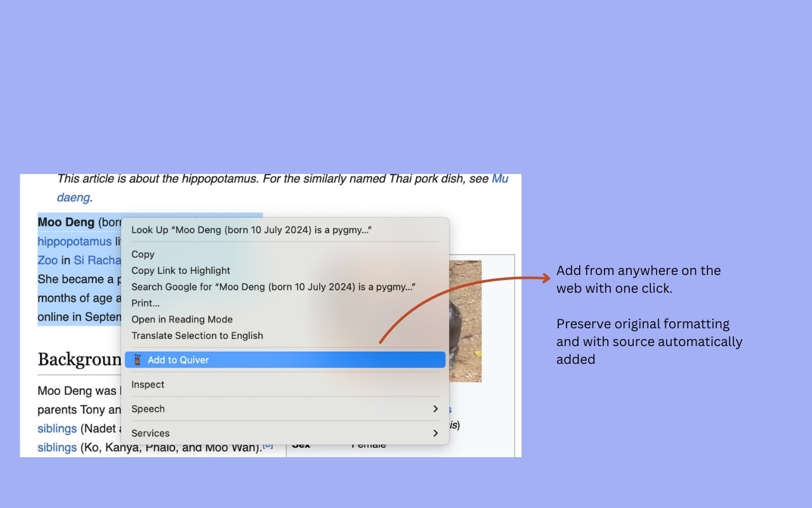Image resolution: width=812 pixels, height=508 pixels.
Task: Click the "Preserve original formatting" caption
Action: pyautogui.click(x=650, y=342)
